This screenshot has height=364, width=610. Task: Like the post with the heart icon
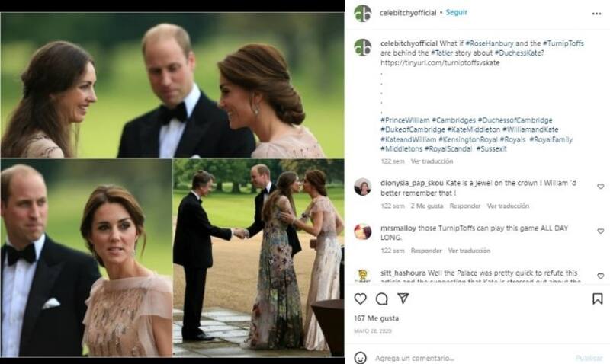click(361, 299)
